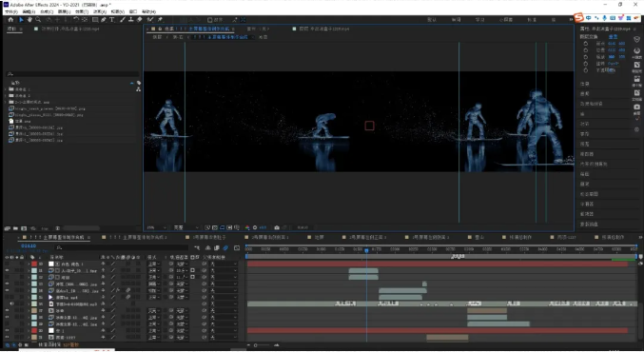Open the viewer resolution dropdown
This screenshot has height=352, width=644.
(x=185, y=227)
